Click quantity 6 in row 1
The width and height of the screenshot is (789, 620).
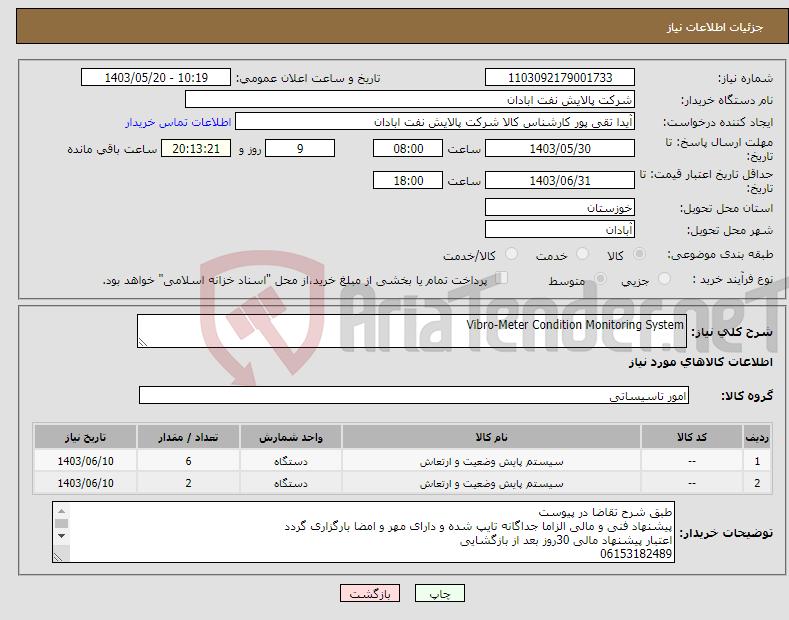[x=188, y=461]
